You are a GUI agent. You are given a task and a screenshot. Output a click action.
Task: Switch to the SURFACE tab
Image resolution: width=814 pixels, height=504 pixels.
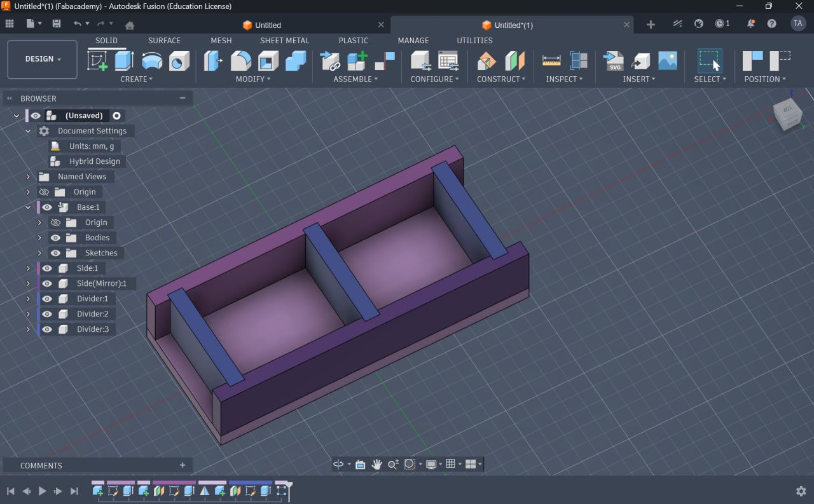point(164,40)
